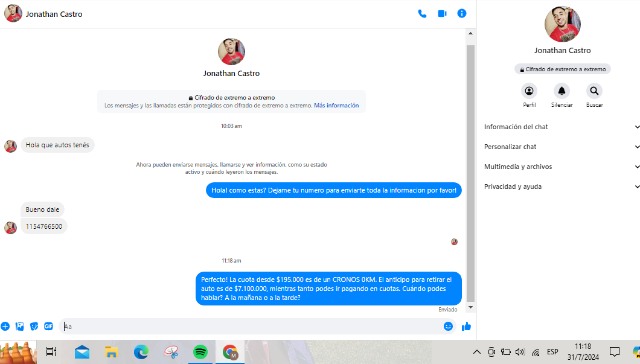The height and width of the screenshot is (364, 640).
Task: Click the Cifrado de extremo a extremo badge
Action: tap(563, 69)
